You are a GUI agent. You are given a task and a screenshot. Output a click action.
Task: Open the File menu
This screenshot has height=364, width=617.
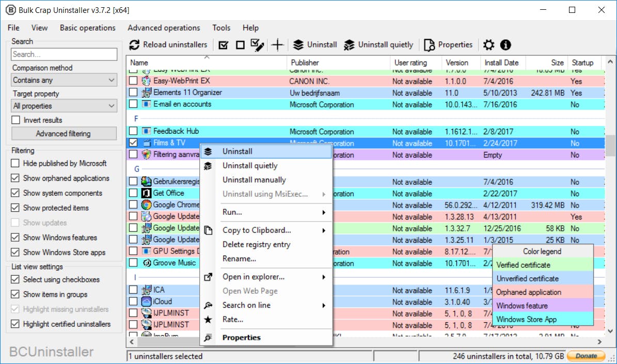(x=13, y=27)
